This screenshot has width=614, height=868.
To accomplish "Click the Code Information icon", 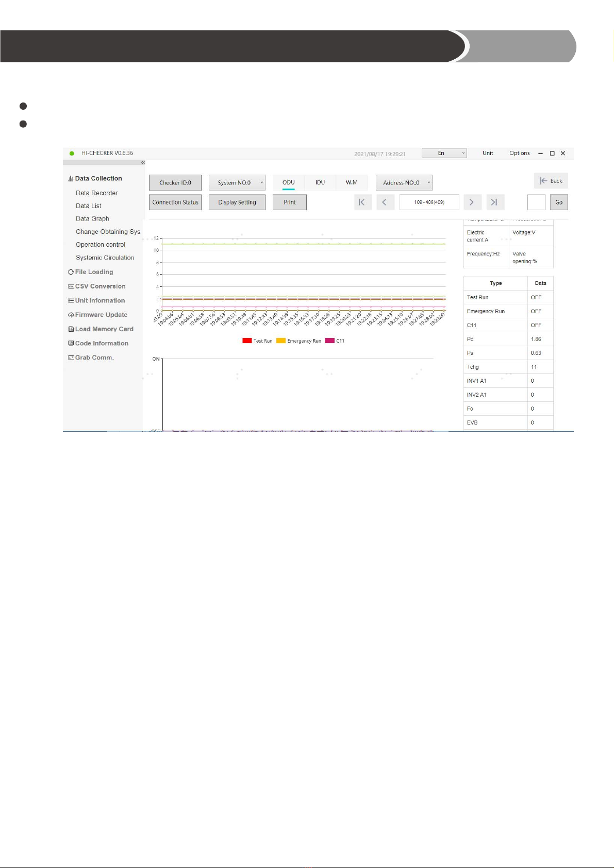I will (x=71, y=343).
